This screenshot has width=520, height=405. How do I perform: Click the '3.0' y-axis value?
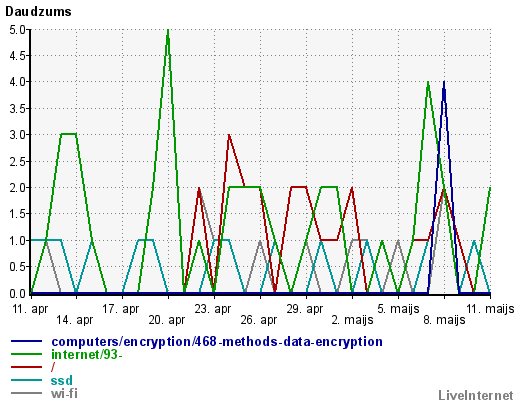17,135
